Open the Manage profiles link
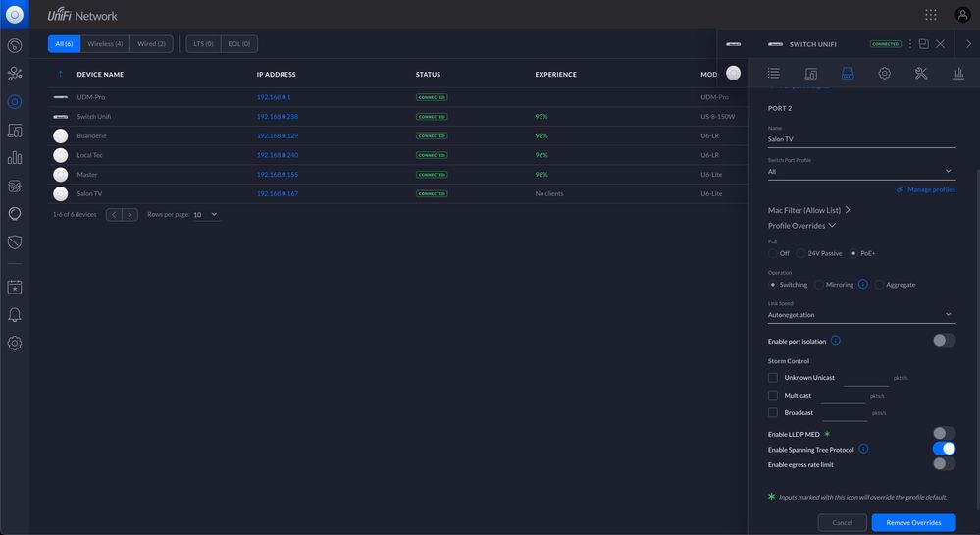The width and height of the screenshot is (980, 535). 931,189
